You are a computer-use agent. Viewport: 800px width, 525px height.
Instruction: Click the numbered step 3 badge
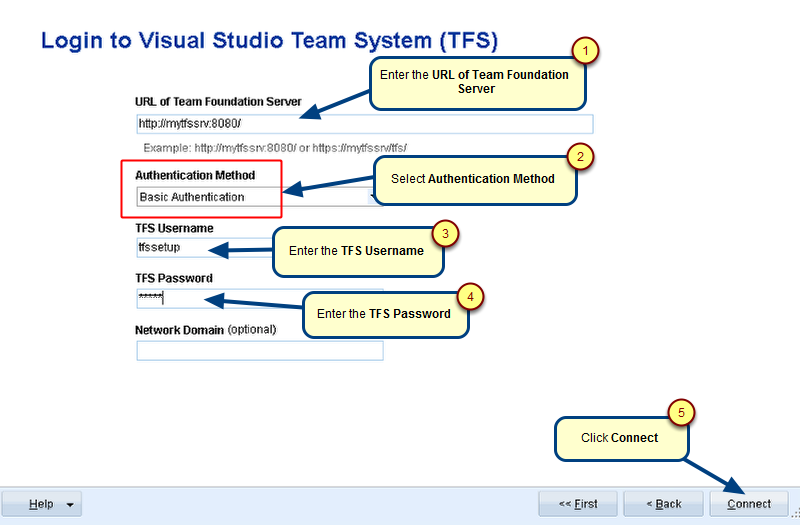coord(449,233)
